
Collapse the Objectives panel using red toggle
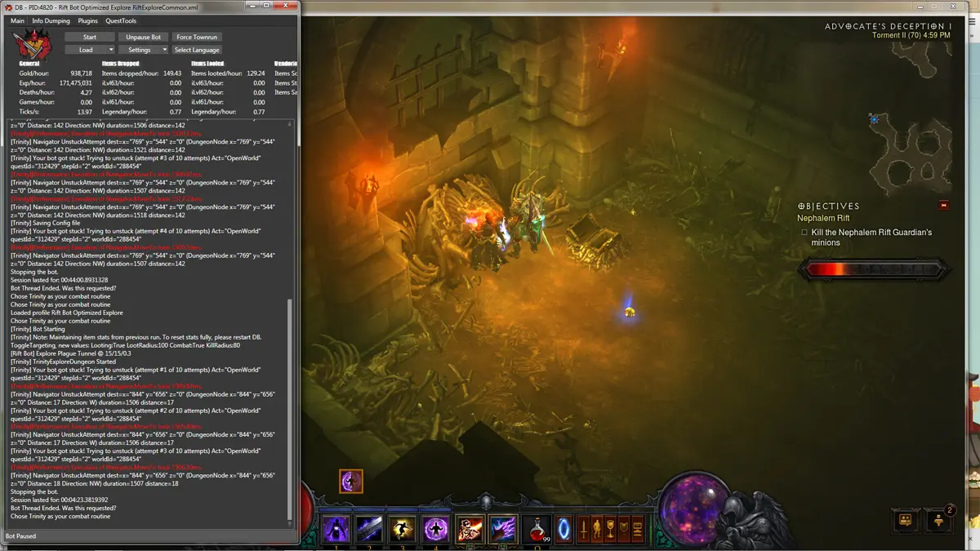click(944, 206)
